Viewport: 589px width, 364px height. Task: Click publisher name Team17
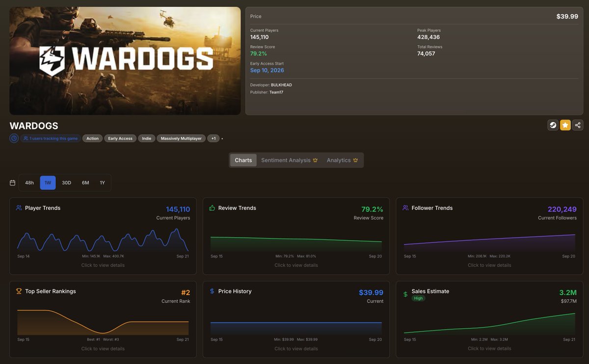[276, 92]
